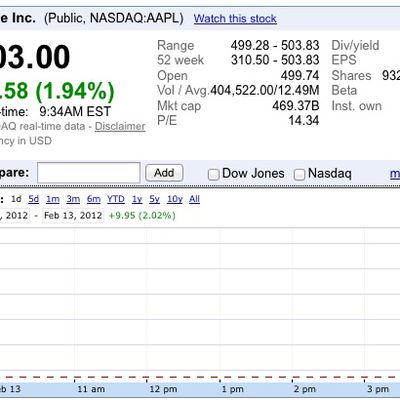The height and width of the screenshot is (400, 400).
Task: Click the 9:34AM EST timestamp
Action: pyautogui.click(x=75, y=111)
